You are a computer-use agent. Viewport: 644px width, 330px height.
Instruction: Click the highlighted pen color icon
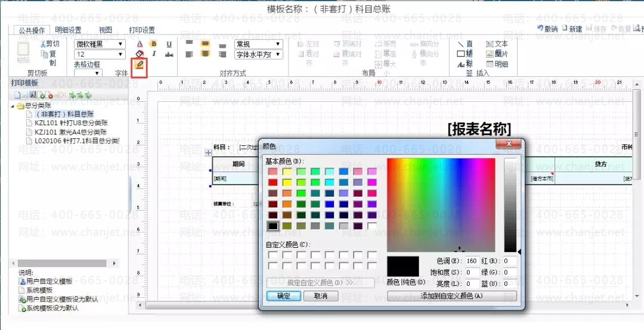coord(140,64)
